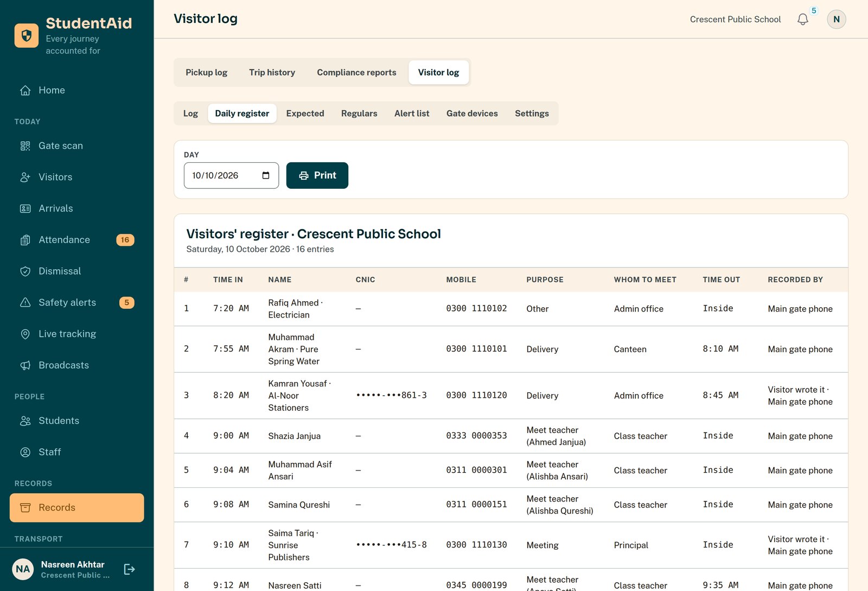Select Nasreen Satti name cell
Viewport: 868px width, 591px height.
click(295, 586)
